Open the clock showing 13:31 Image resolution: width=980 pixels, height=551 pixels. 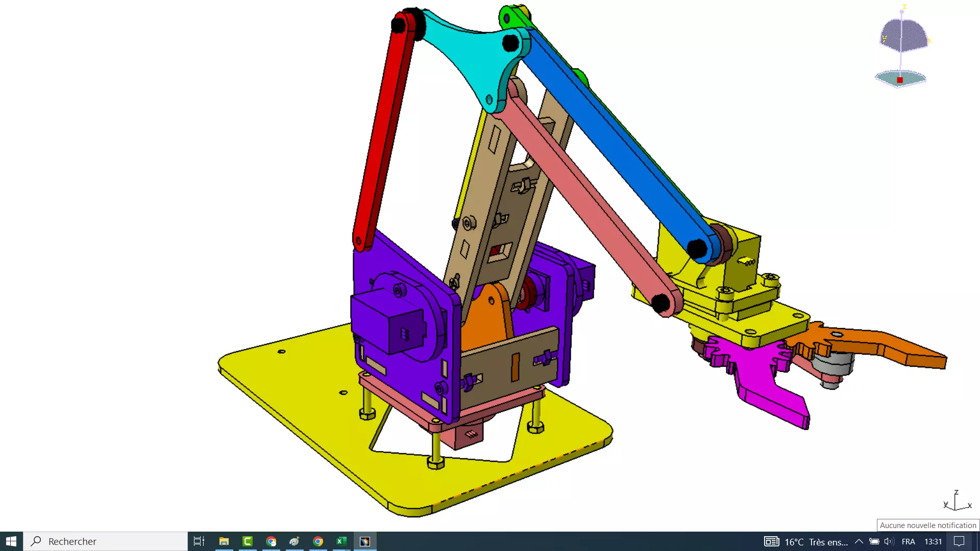point(933,541)
